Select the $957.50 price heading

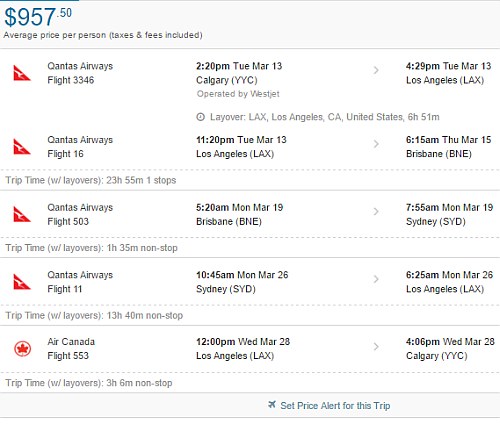point(38,17)
